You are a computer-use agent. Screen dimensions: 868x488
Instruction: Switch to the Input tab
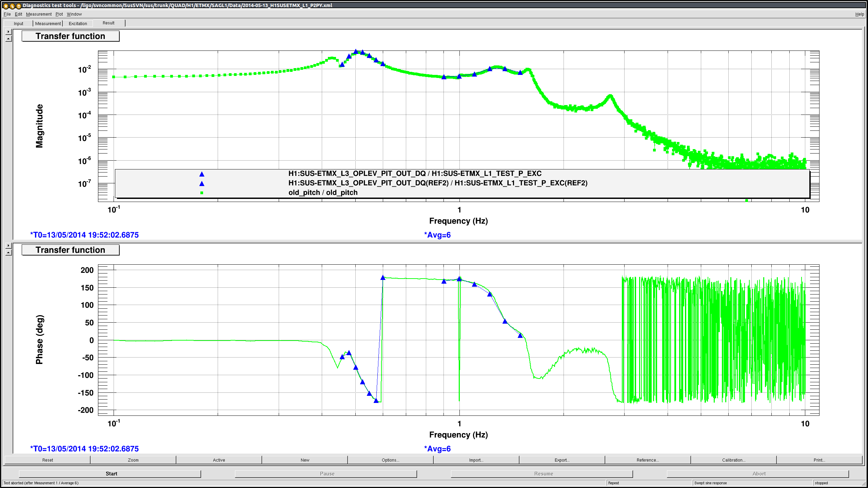click(18, 23)
